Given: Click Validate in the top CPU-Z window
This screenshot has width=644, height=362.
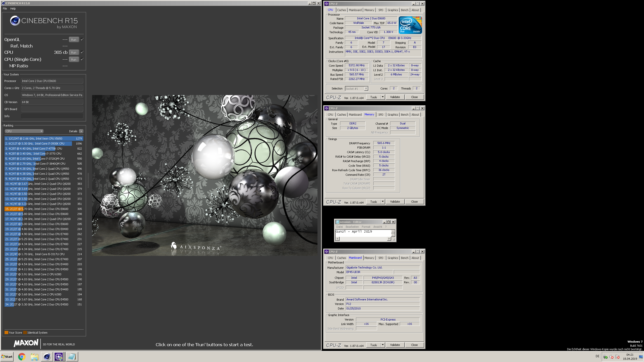Looking at the screenshot, I should click(395, 97).
